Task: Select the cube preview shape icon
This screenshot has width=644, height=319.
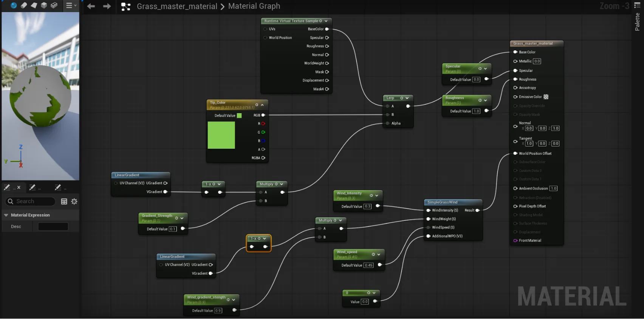Action: (44, 5)
